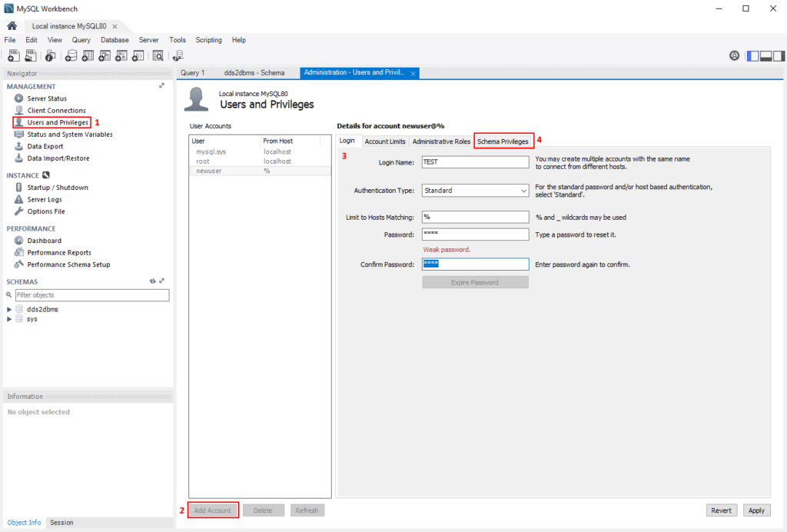787x532 pixels.
Task: Search table data toolbar icon
Action: tap(158, 55)
